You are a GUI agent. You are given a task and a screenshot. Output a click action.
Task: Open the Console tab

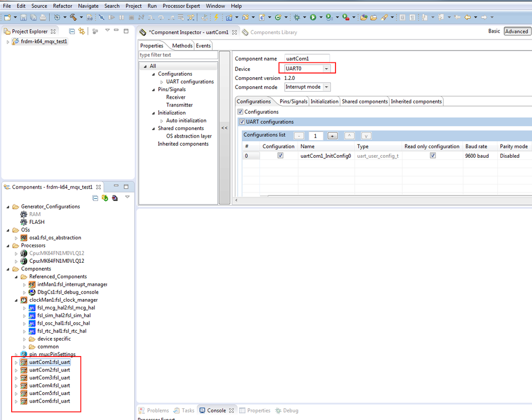(x=216, y=410)
